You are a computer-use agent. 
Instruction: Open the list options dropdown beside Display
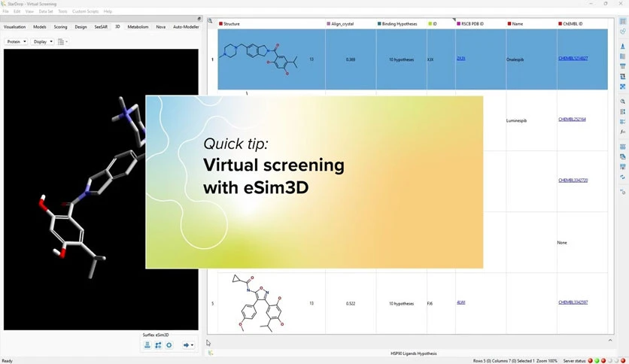[x=62, y=41]
